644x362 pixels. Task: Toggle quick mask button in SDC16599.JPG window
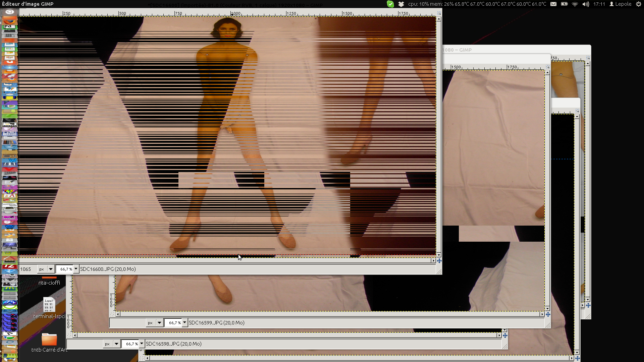(x=112, y=314)
